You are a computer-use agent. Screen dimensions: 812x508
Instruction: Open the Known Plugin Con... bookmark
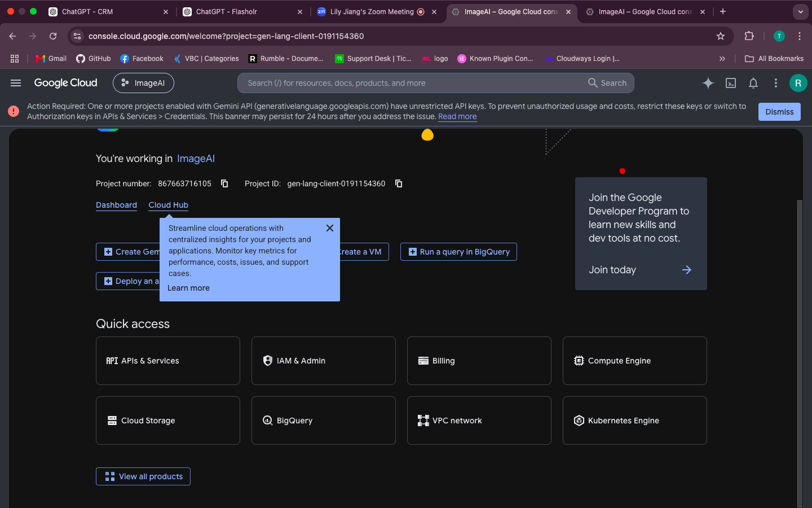pyautogui.click(x=495, y=59)
